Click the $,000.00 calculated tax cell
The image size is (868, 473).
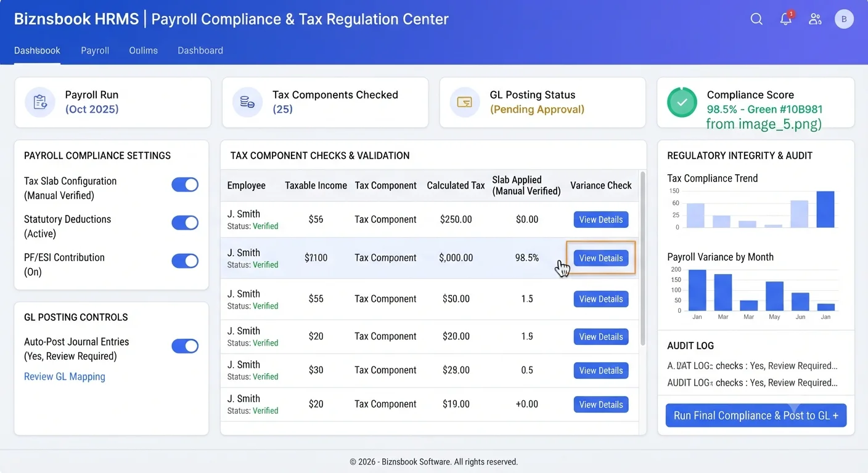(456, 258)
